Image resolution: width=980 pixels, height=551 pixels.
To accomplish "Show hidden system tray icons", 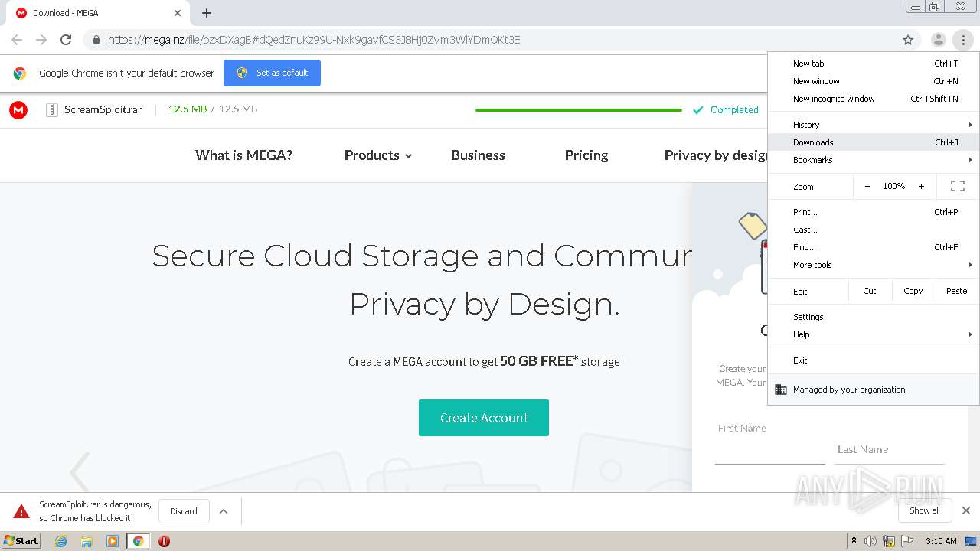I will 854,541.
